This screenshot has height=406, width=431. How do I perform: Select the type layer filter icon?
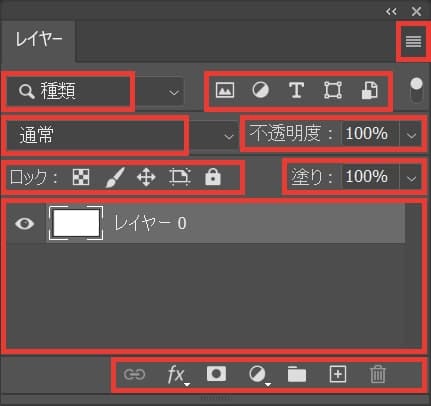pyautogui.click(x=296, y=90)
